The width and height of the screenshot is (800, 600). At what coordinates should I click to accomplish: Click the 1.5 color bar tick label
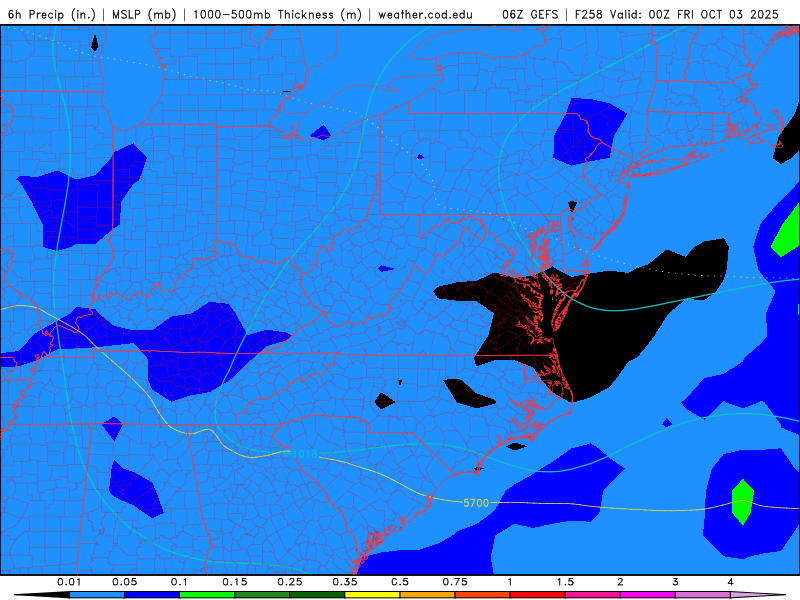(565, 582)
